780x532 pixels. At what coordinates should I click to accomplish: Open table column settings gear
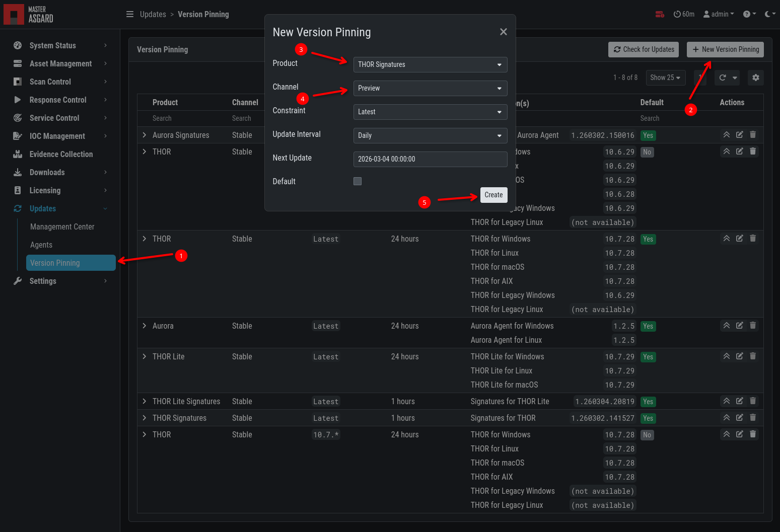click(755, 78)
